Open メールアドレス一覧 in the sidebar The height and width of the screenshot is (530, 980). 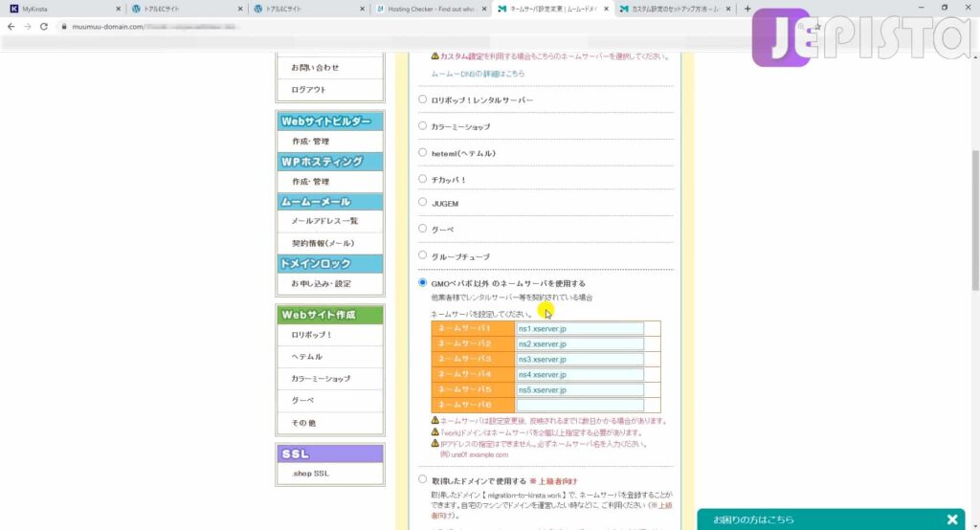point(324,221)
